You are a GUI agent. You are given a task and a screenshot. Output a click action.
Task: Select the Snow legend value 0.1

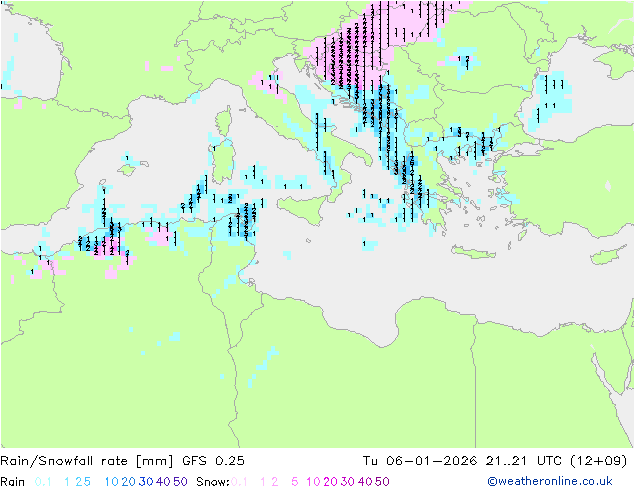click(239, 482)
